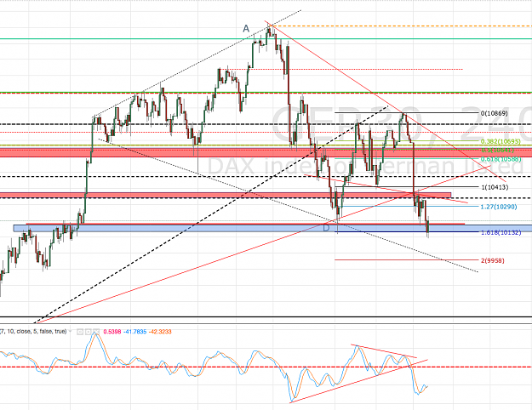Click Fibonacci label 0.618(10588)
Screen dimensions: 532x410
coord(501,159)
